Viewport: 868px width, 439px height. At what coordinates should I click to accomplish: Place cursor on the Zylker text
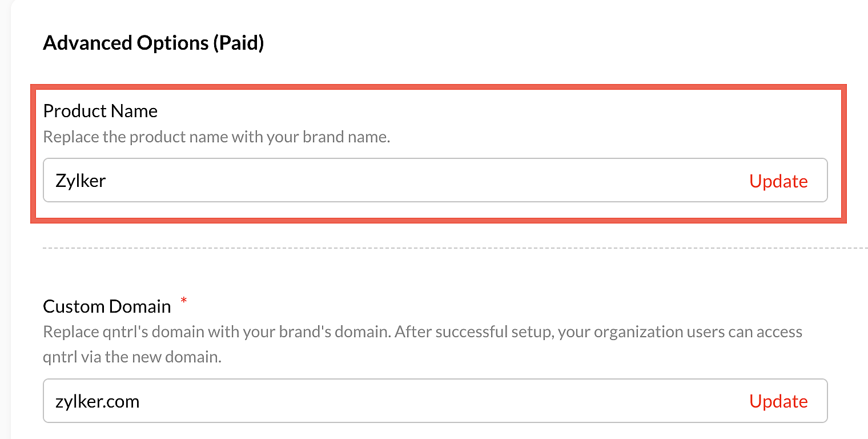point(81,181)
